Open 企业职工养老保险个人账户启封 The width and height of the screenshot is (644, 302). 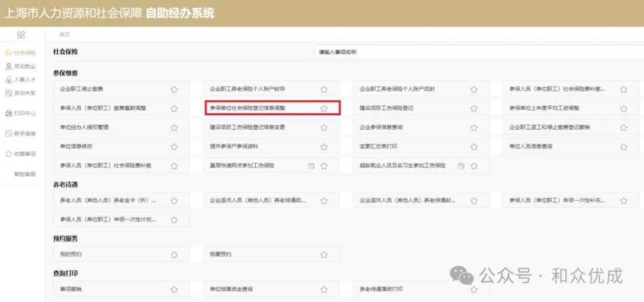[422, 89]
